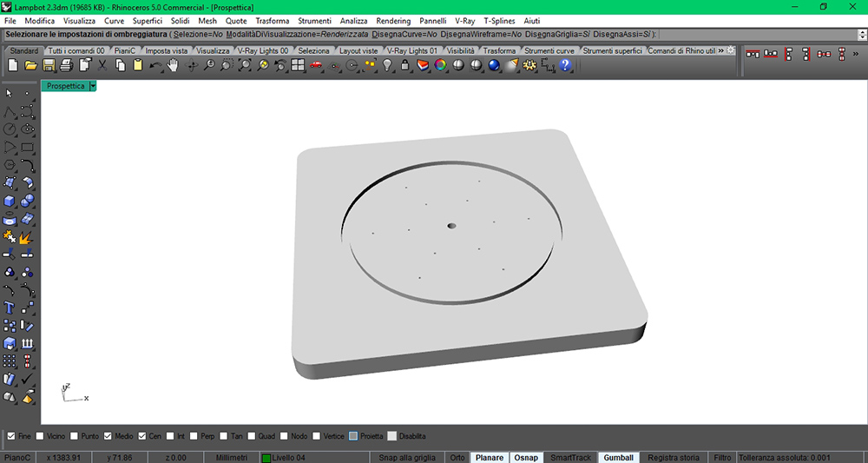Open the File menu
The image size is (868, 463).
[10, 21]
